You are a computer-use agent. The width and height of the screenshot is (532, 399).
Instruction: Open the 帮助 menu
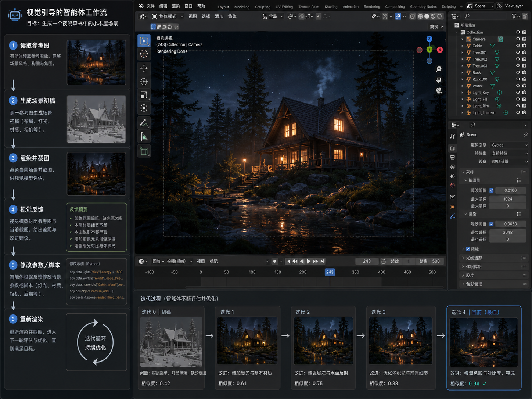201,6
